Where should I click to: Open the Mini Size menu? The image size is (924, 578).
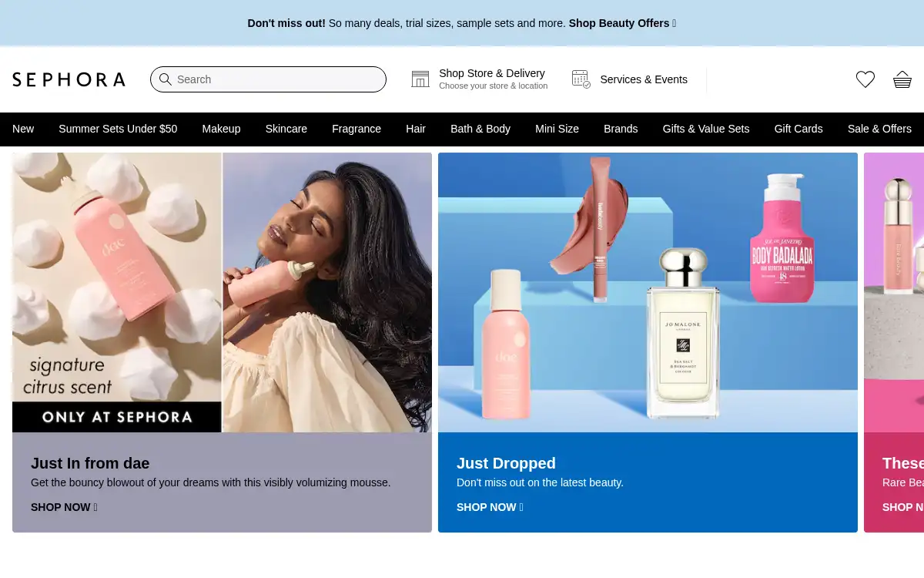(x=557, y=129)
